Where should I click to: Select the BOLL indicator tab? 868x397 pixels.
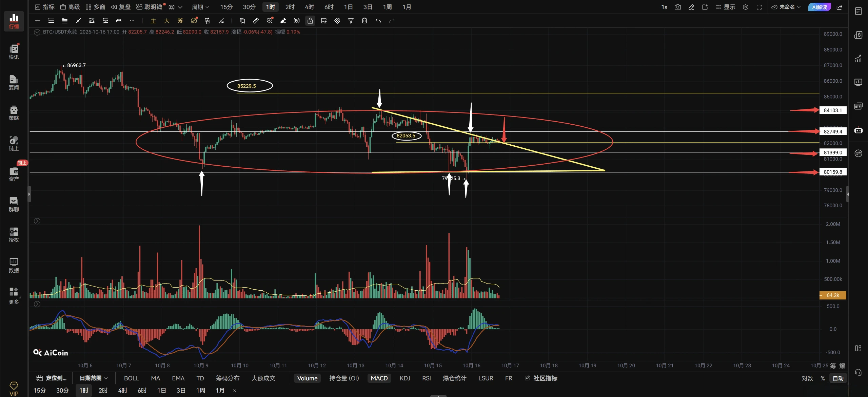point(131,378)
